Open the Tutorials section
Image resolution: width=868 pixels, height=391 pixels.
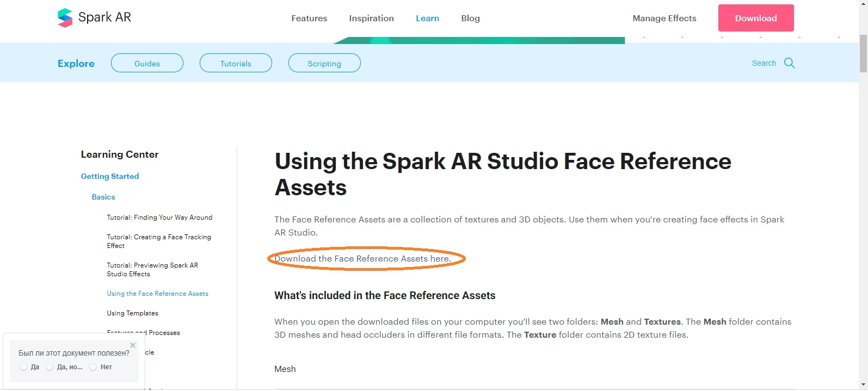236,63
